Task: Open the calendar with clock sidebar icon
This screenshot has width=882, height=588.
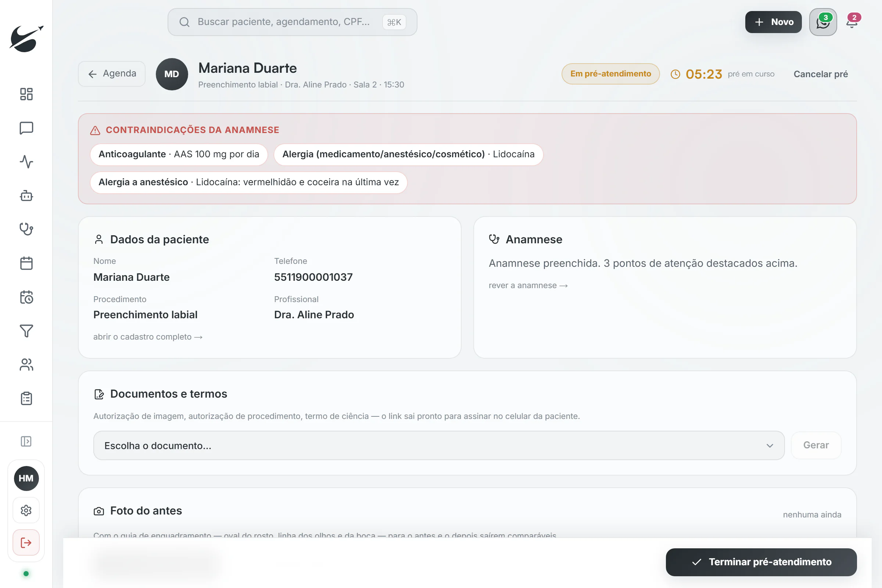Action: tap(26, 297)
